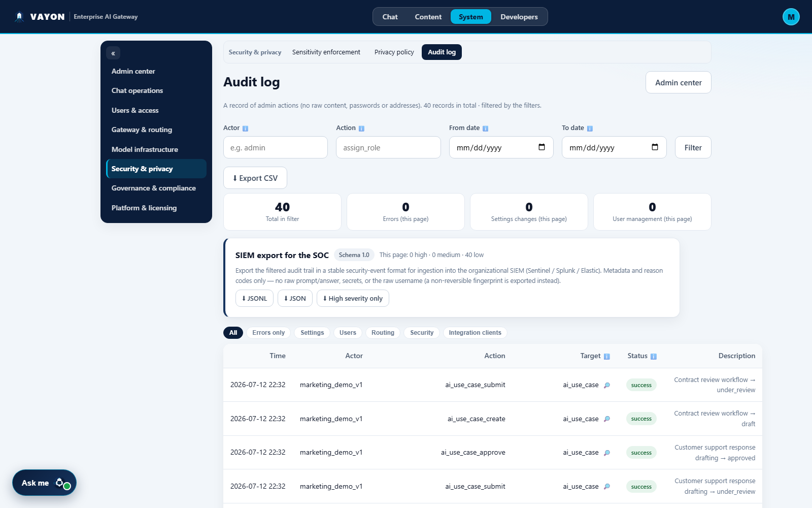This screenshot has width=812, height=508.
Task: Toggle the Errors only filter chip
Action: click(x=268, y=333)
